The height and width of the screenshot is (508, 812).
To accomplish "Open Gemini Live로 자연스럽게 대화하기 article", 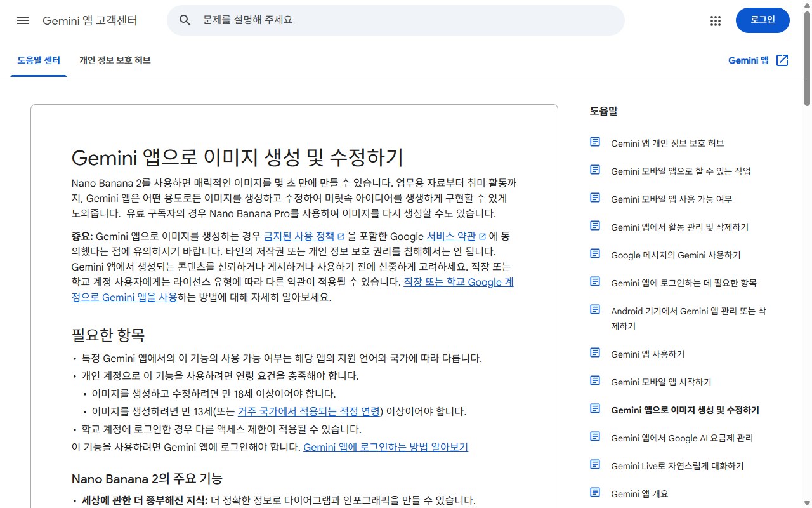I will pos(678,466).
